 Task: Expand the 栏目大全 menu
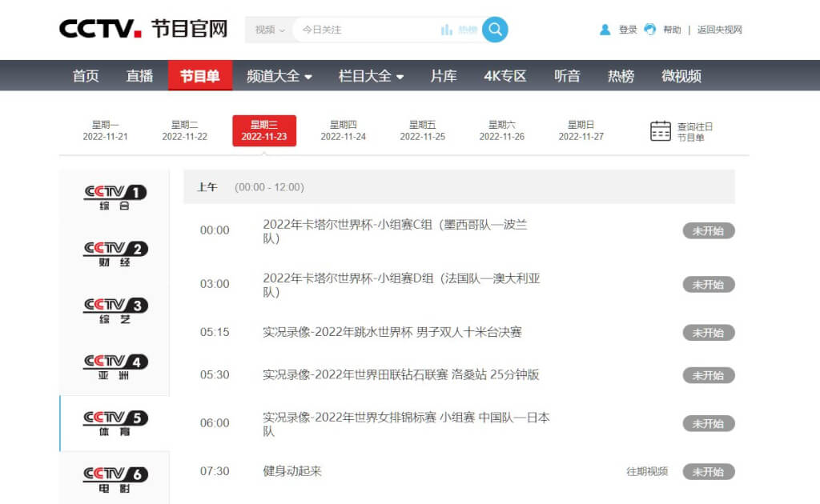[x=371, y=76]
